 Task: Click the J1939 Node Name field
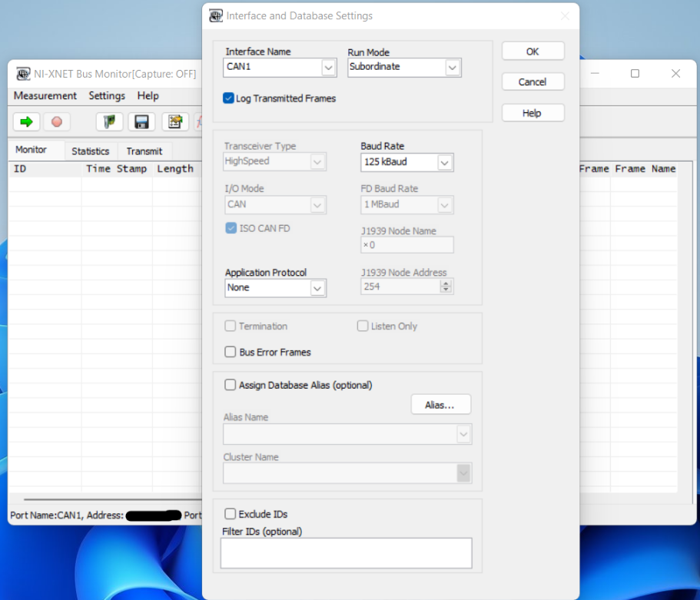pyautogui.click(x=406, y=244)
